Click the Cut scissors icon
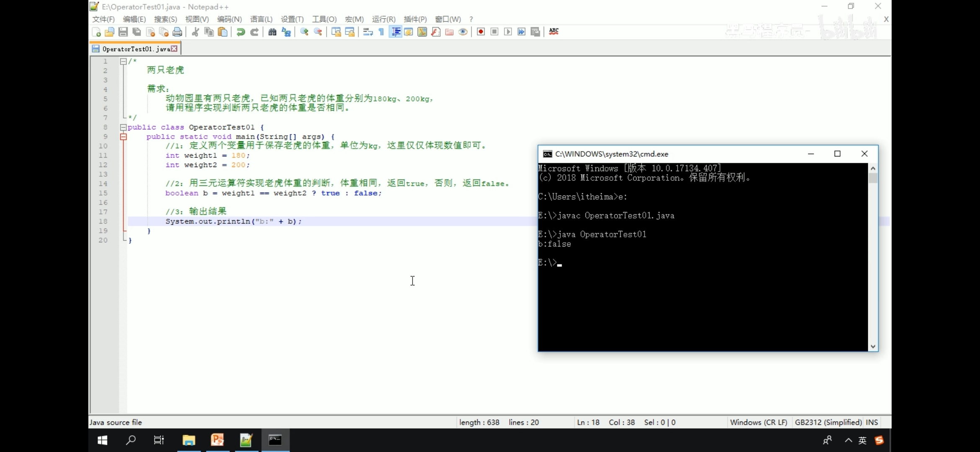Image resolution: width=980 pixels, height=452 pixels. [x=195, y=32]
